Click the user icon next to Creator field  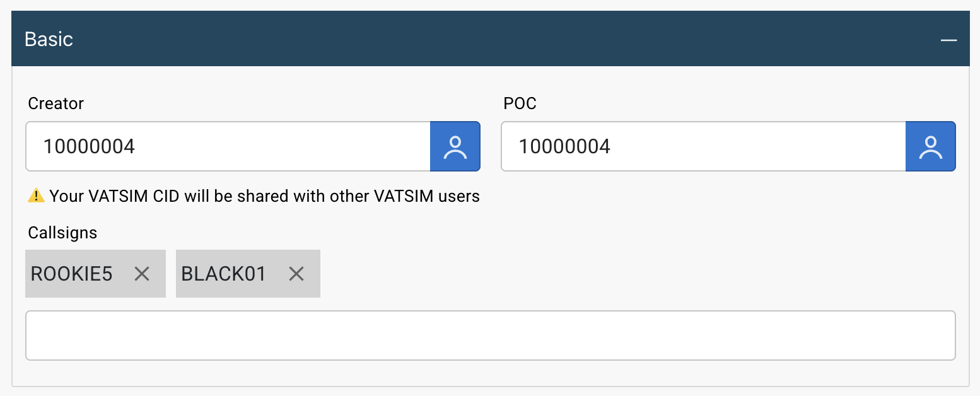tap(455, 146)
